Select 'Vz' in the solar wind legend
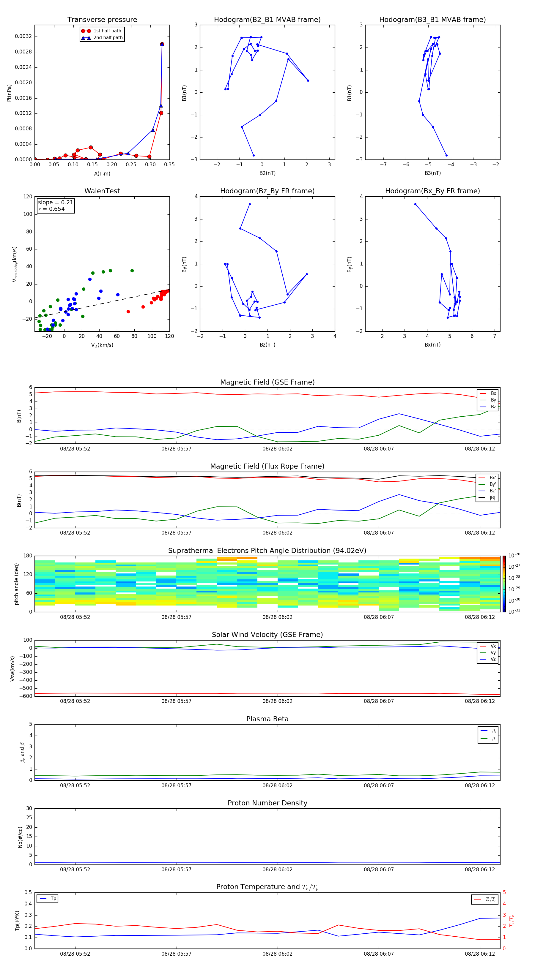This screenshot has height=980, width=535. click(488, 659)
